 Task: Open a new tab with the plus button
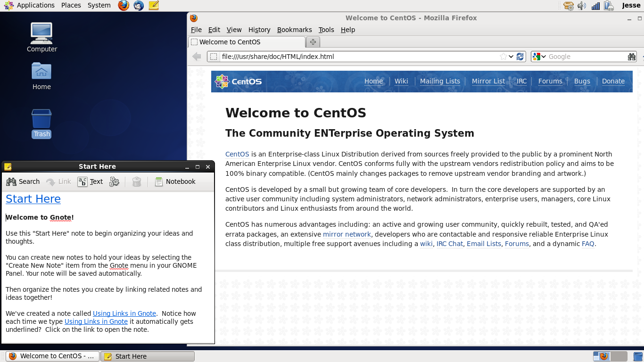313,42
